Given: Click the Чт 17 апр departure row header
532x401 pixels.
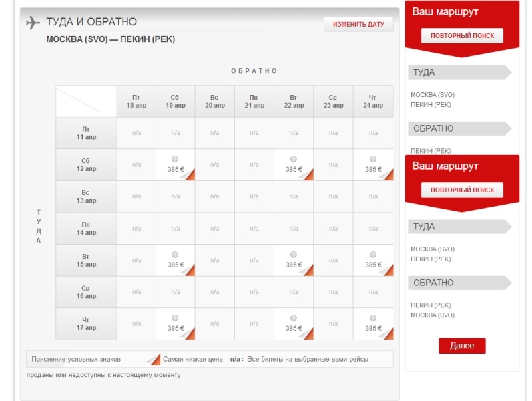Looking at the screenshot, I should (85, 324).
